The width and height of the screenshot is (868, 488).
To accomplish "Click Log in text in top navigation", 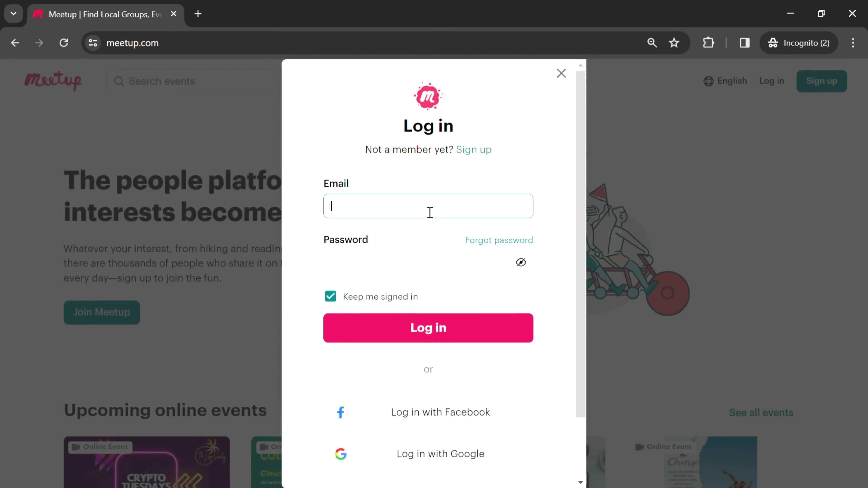I will (772, 80).
